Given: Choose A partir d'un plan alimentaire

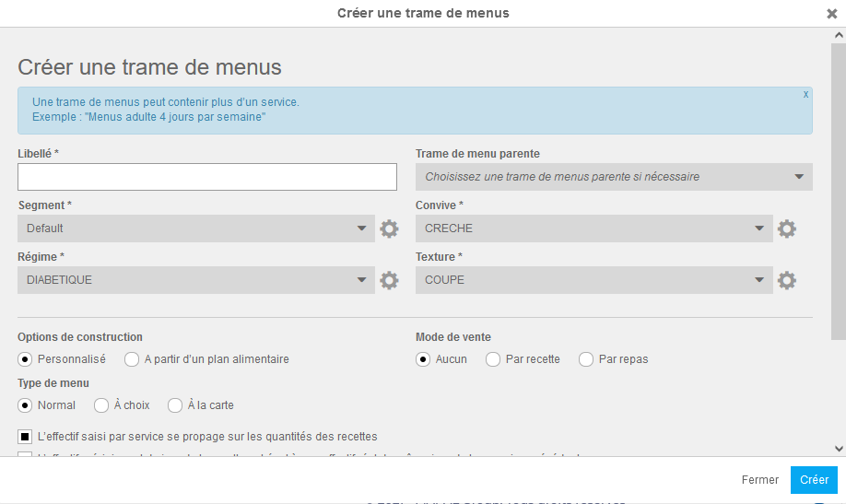Looking at the screenshot, I should click(x=133, y=359).
